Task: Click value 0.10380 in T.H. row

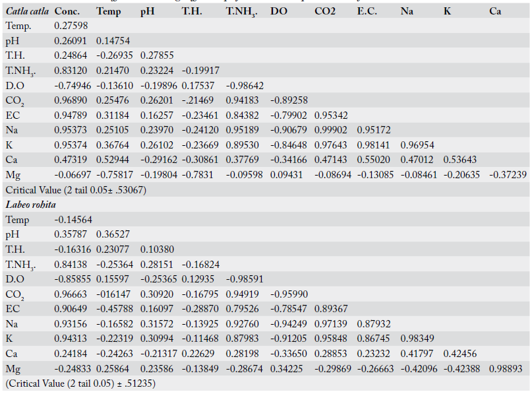Action: tap(157, 249)
